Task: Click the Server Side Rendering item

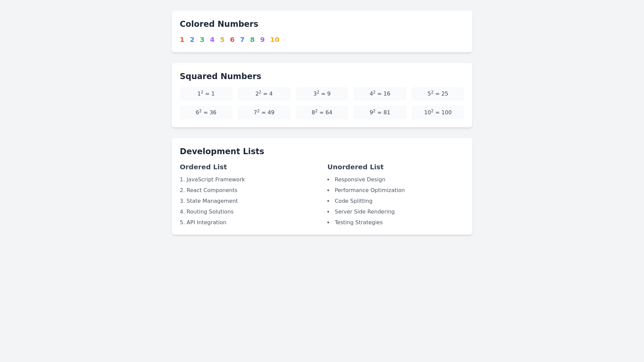Action: (365, 212)
